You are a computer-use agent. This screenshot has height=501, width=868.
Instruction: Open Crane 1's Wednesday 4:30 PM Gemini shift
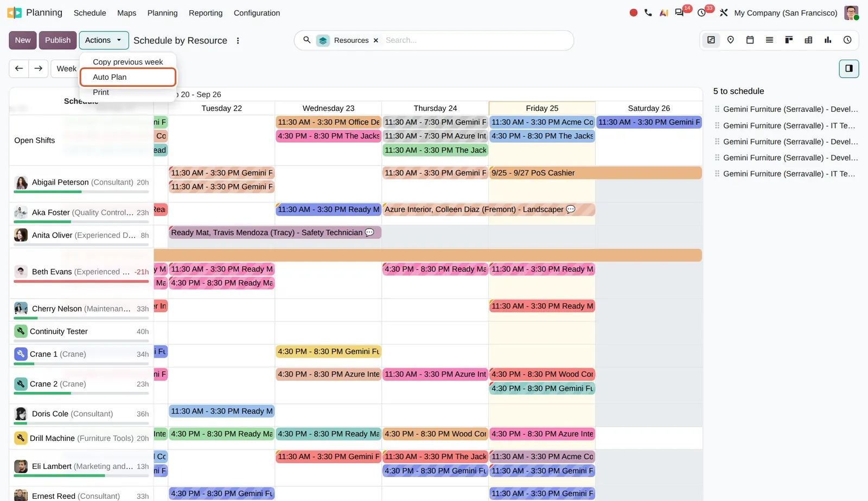[x=328, y=352]
